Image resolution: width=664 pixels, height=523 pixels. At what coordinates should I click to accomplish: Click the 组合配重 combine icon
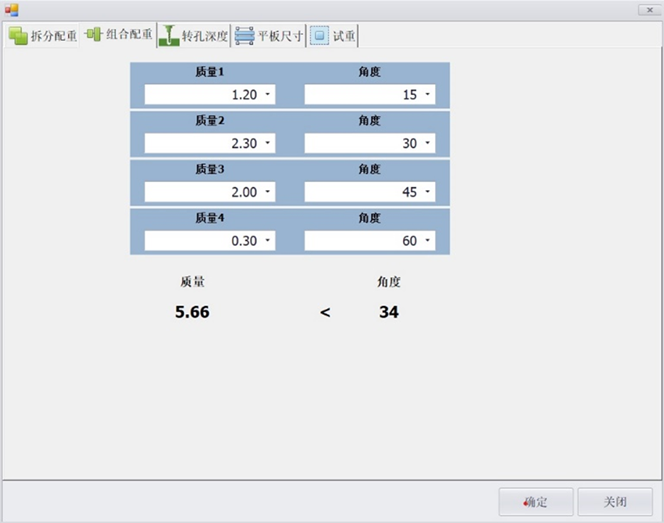(94, 34)
